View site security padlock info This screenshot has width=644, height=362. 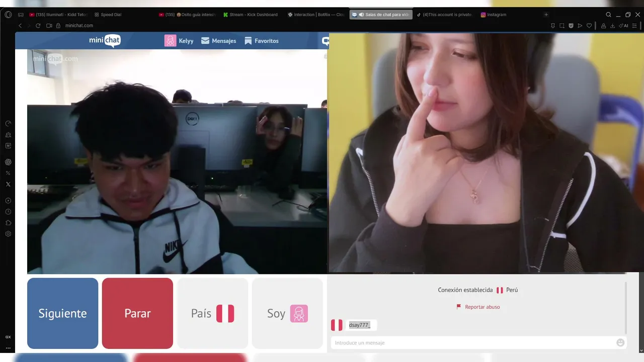pyautogui.click(x=58, y=26)
